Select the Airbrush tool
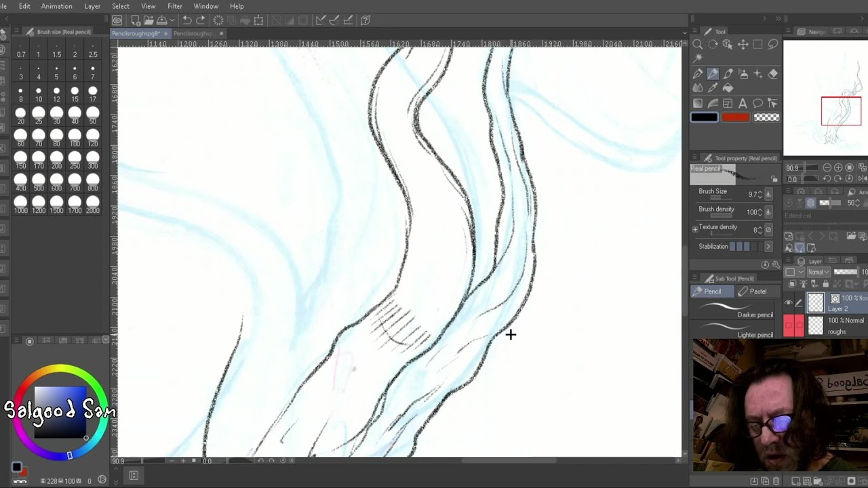 743,74
